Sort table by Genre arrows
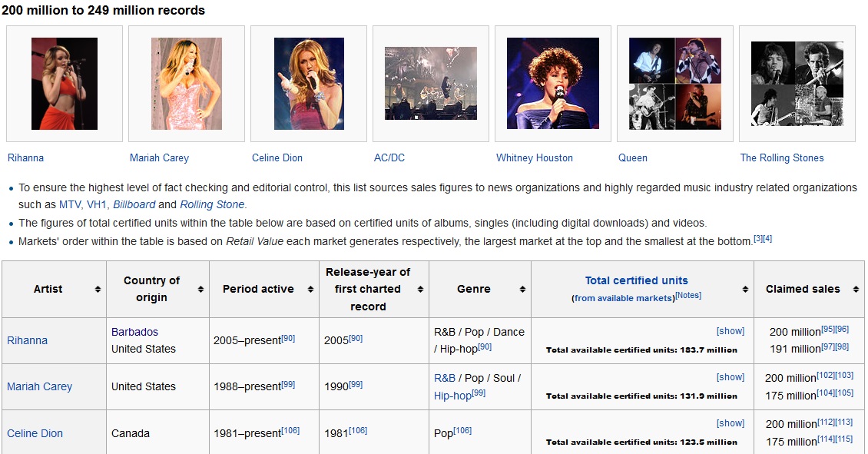Viewport: 868px width, 454px height. point(522,290)
